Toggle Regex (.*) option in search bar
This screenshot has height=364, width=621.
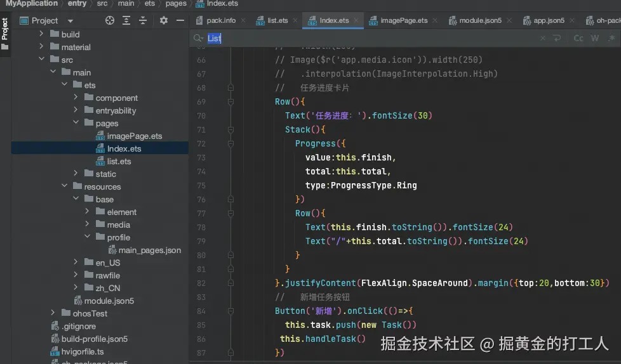tap(611, 39)
